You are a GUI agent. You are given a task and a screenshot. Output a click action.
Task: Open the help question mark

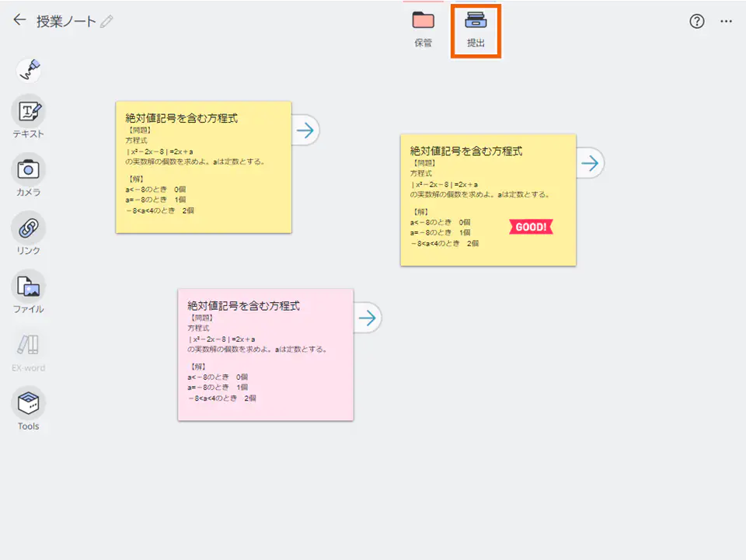(x=697, y=21)
